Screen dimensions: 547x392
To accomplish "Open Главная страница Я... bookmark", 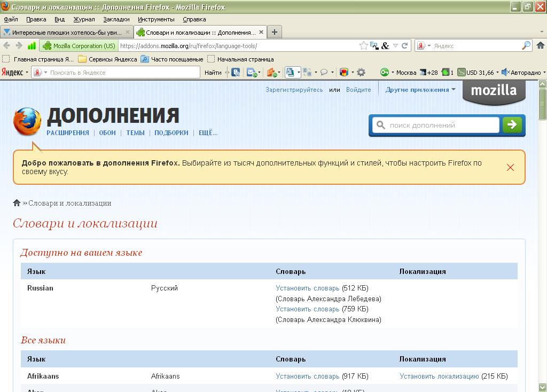I will [x=38, y=59].
